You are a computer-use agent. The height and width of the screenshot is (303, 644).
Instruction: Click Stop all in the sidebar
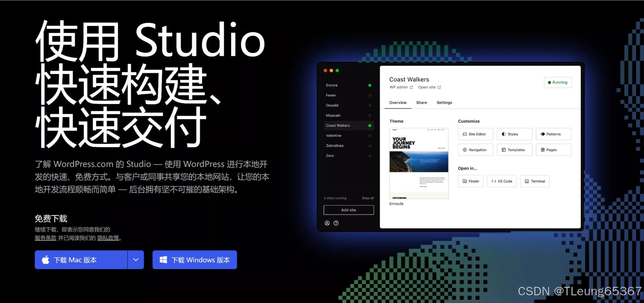click(368, 198)
